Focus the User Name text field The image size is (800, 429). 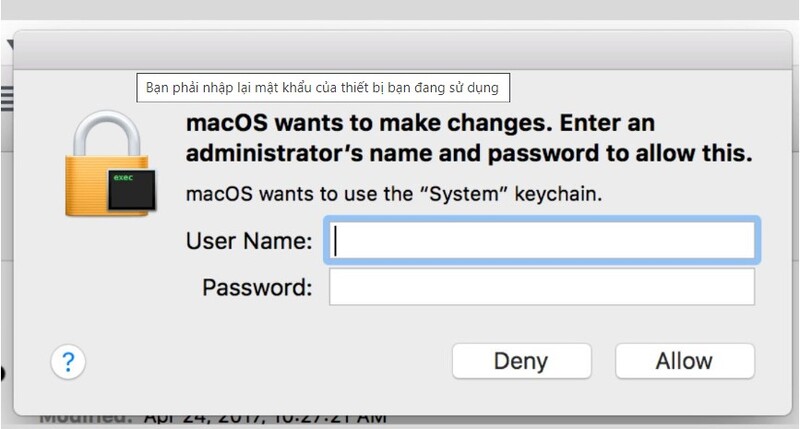[542, 240]
